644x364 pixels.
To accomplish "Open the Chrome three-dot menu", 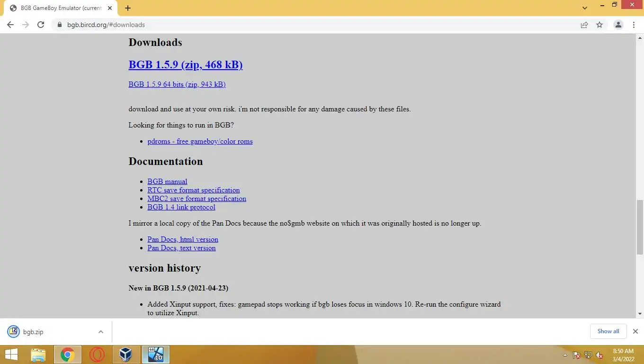I will click(x=634, y=25).
